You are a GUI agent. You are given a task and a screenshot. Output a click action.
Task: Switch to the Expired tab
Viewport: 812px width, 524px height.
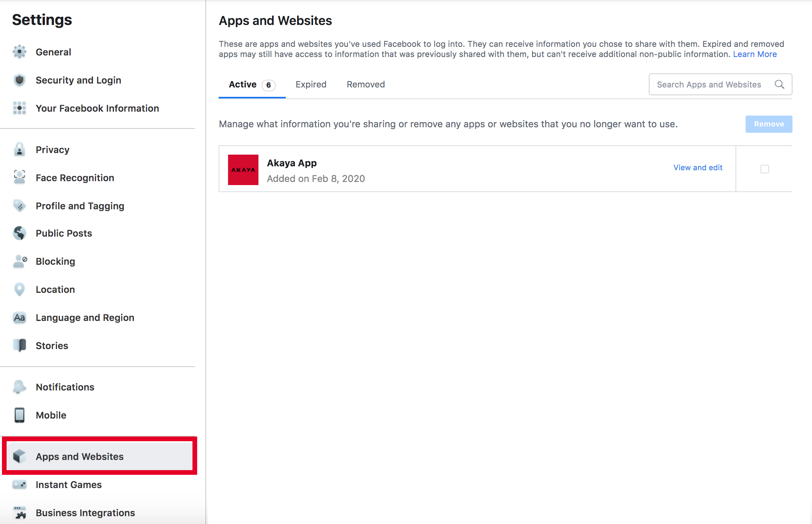(x=311, y=84)
